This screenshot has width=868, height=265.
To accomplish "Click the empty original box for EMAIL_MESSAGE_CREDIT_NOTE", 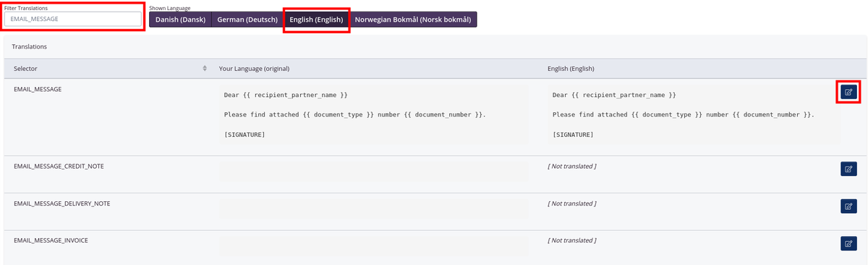I will 374,171.
